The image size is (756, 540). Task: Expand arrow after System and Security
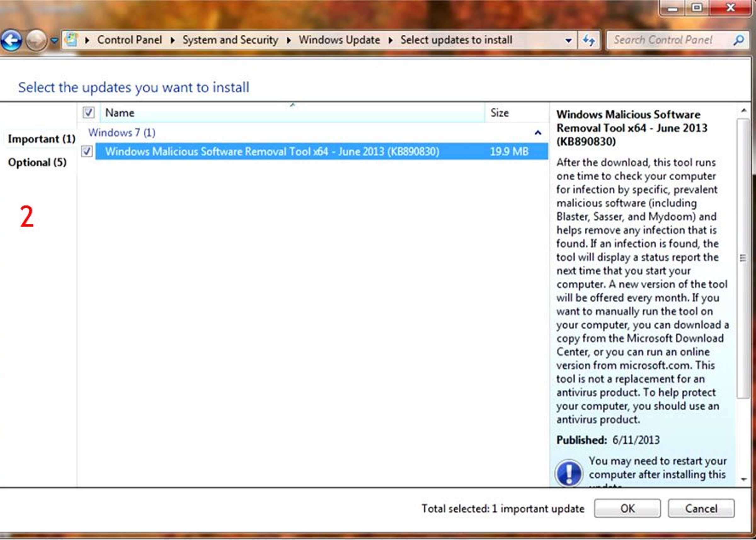(x=289, y=40)
